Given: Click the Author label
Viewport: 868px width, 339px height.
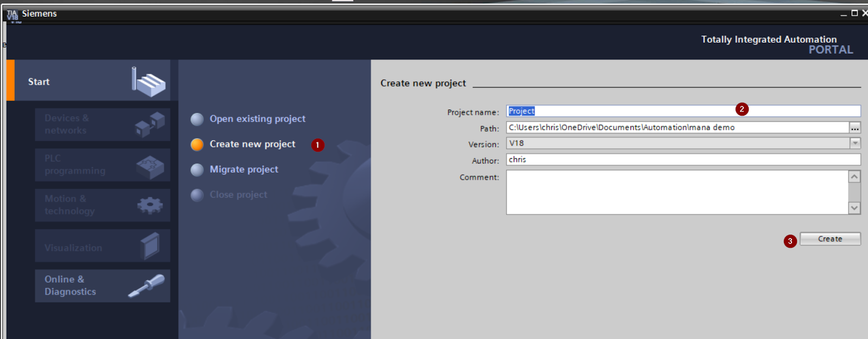Looking at the screenshot, I should [486, 161].
